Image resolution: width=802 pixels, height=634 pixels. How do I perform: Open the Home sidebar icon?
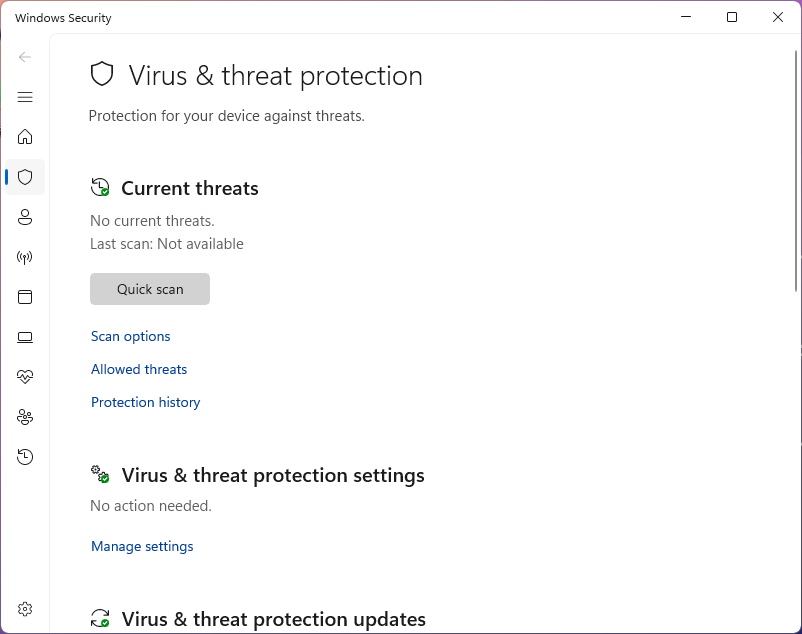click(25, 137)
